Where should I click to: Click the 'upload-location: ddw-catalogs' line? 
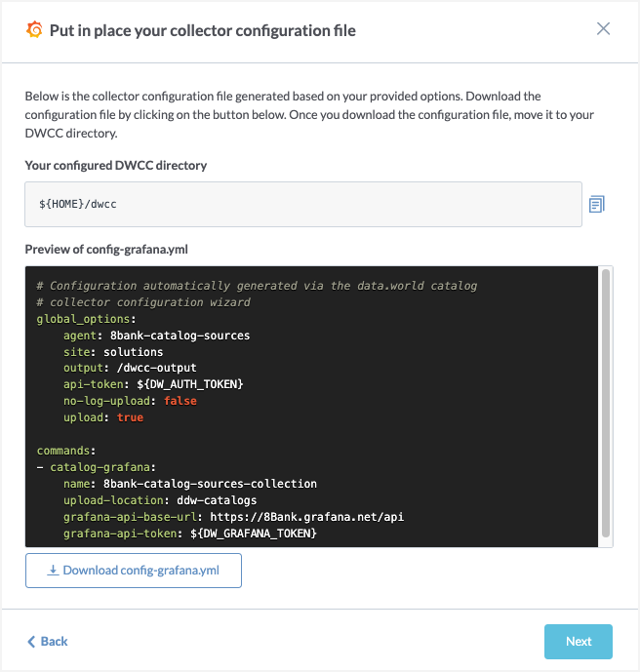[160, 500]
